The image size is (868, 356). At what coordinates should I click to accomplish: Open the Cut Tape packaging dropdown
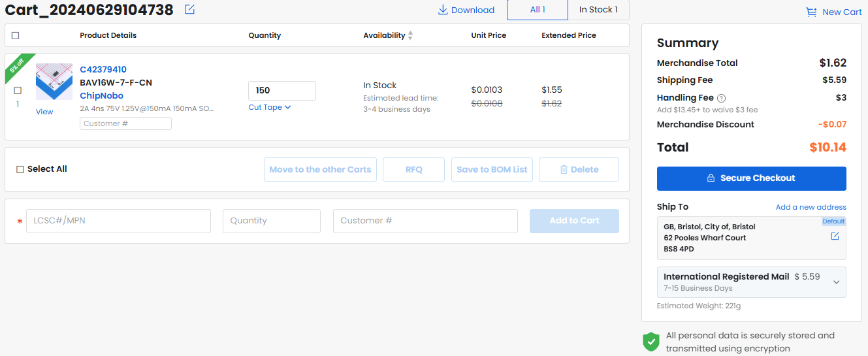tap(269, 107)
